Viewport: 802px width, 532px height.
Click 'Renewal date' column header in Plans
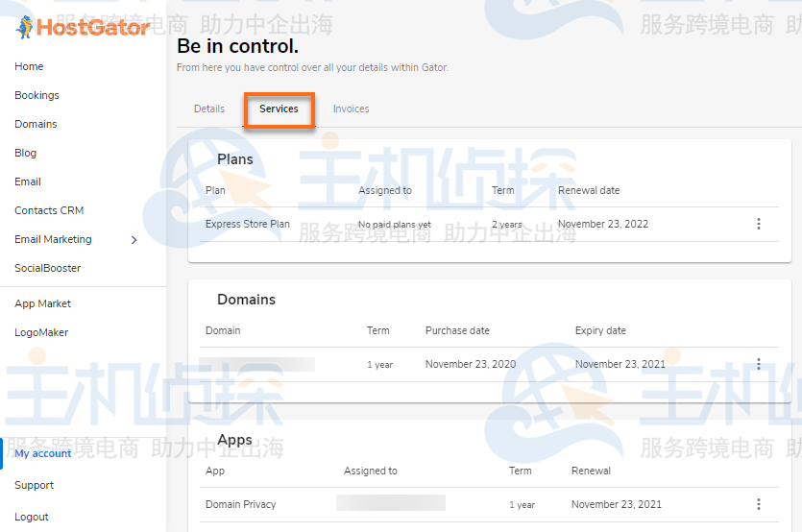tap(589, 190)
